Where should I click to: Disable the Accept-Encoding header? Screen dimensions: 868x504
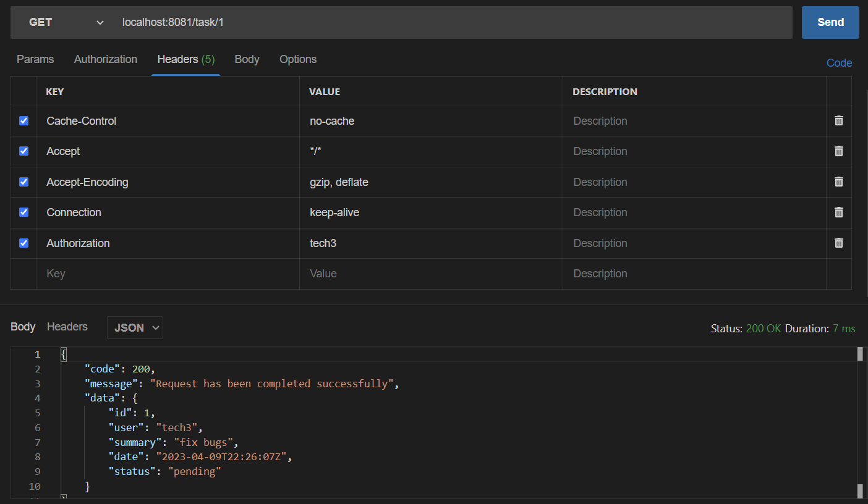tap(23, 182)
